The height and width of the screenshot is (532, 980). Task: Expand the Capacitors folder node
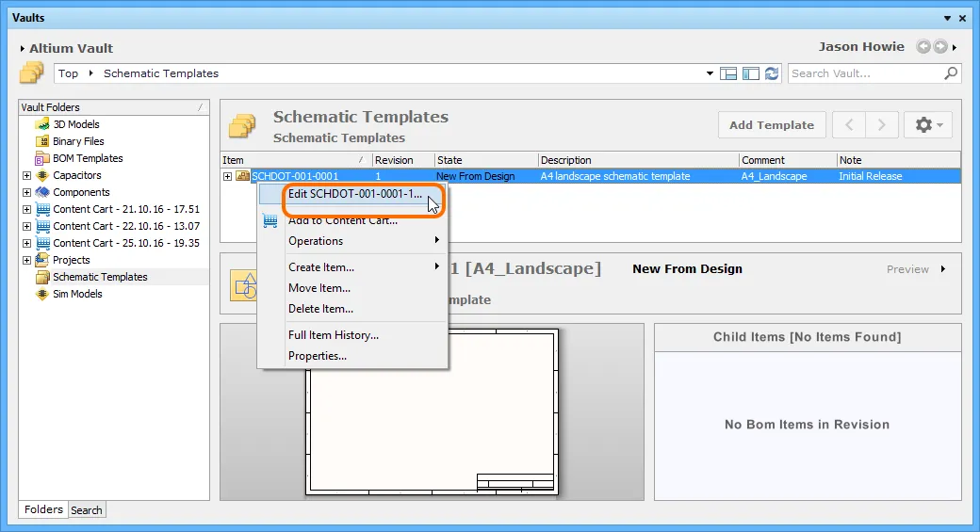point(27,175)
